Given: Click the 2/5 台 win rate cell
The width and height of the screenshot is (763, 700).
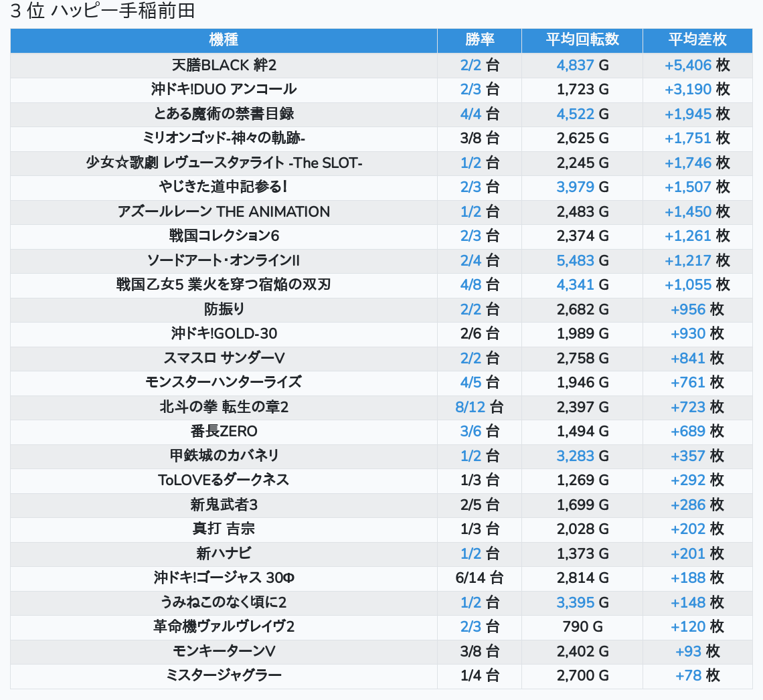Looking at the screenshot, I should pos(479,505).
